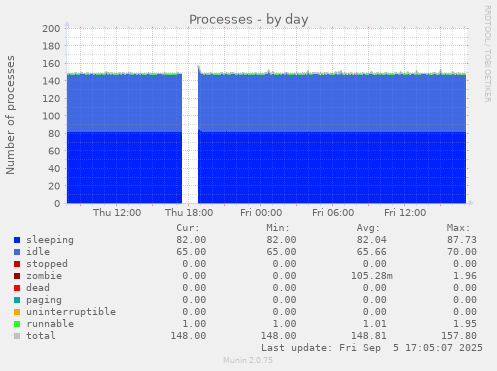Click the runnable legend color swatch
The height and width of the screenshot is (371, 497).
click(x=17, y=324)
